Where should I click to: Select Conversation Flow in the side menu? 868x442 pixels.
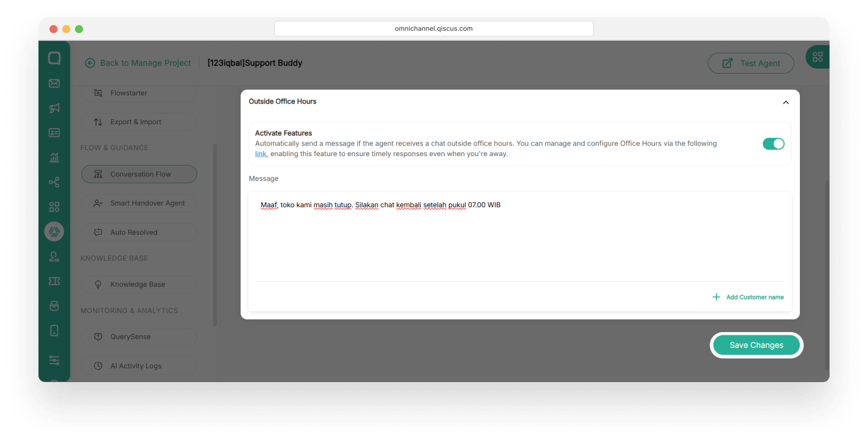click(139, 174)
